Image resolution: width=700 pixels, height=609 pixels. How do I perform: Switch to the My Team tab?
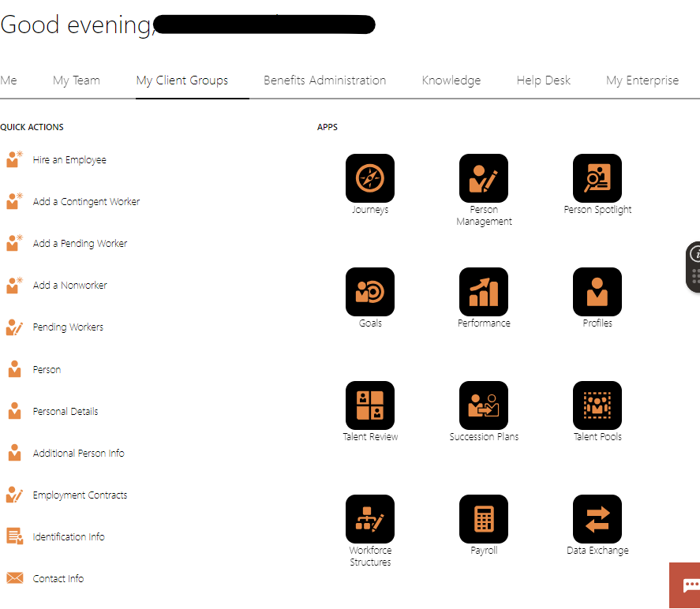tap(77, 80)
